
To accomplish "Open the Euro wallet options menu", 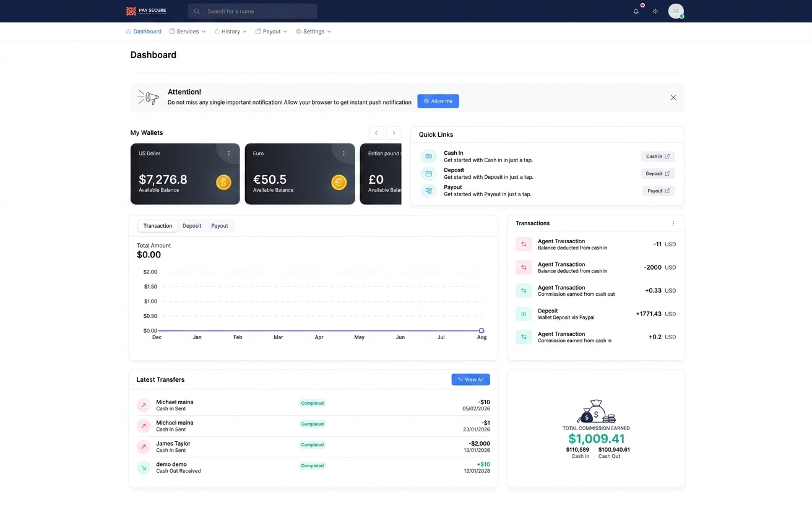I will (344, 153).
